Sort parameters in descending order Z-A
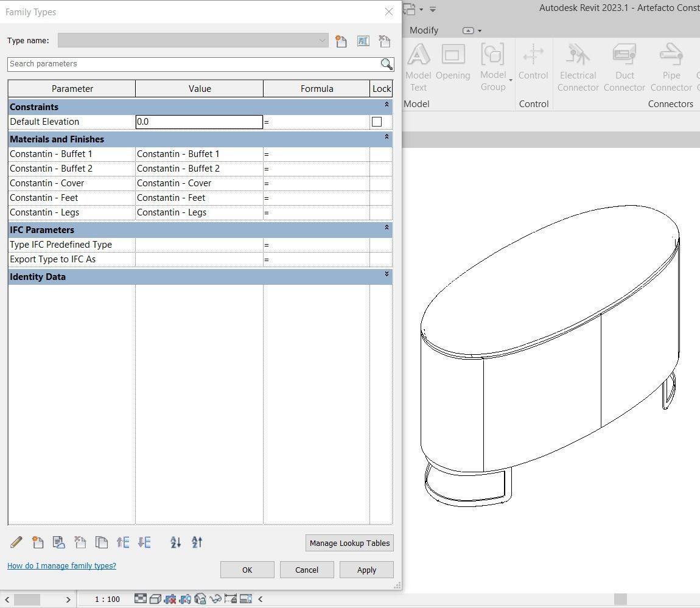The width and height of the screenshot is (700, 608). click(x=197, y=542)
